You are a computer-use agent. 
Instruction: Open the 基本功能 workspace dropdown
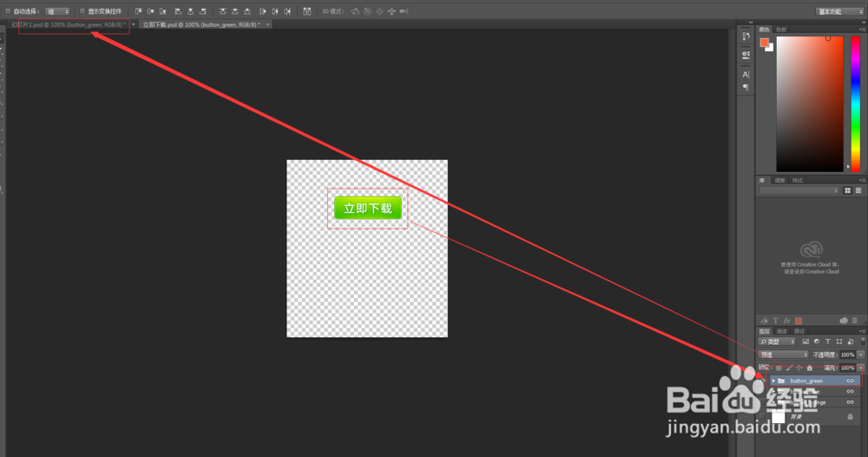(839, 11)
